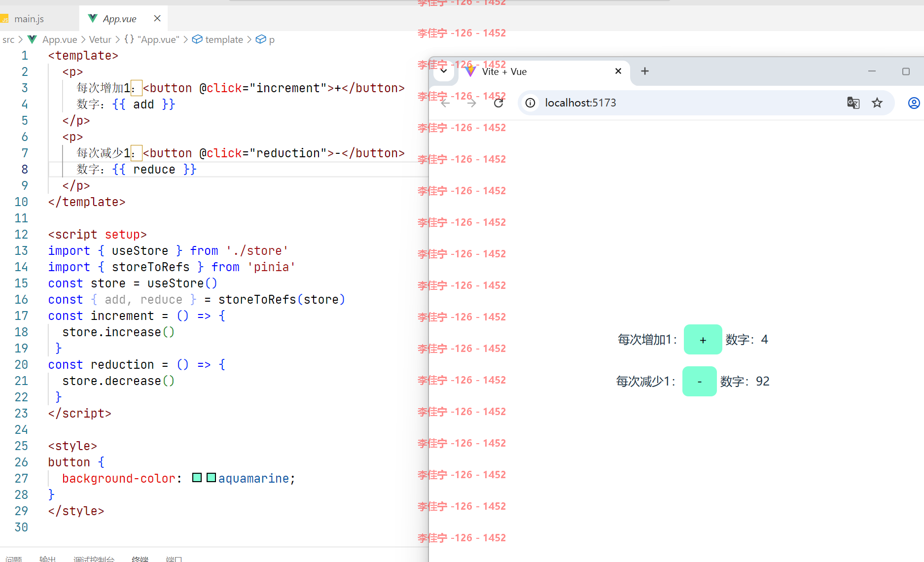Image resolution: width=924 pixels, height=562 pixels.
Task: Open the translate page icon
Action: 853,103
